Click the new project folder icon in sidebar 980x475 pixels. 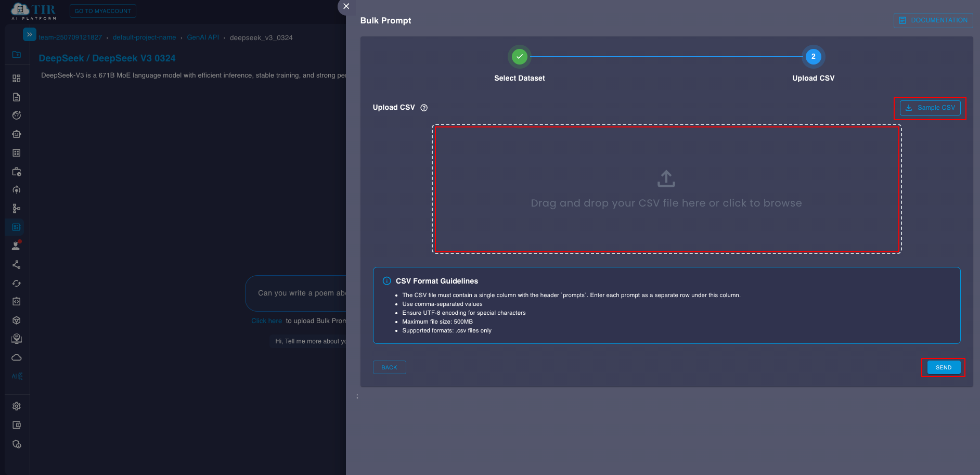(x=17, y=55)
